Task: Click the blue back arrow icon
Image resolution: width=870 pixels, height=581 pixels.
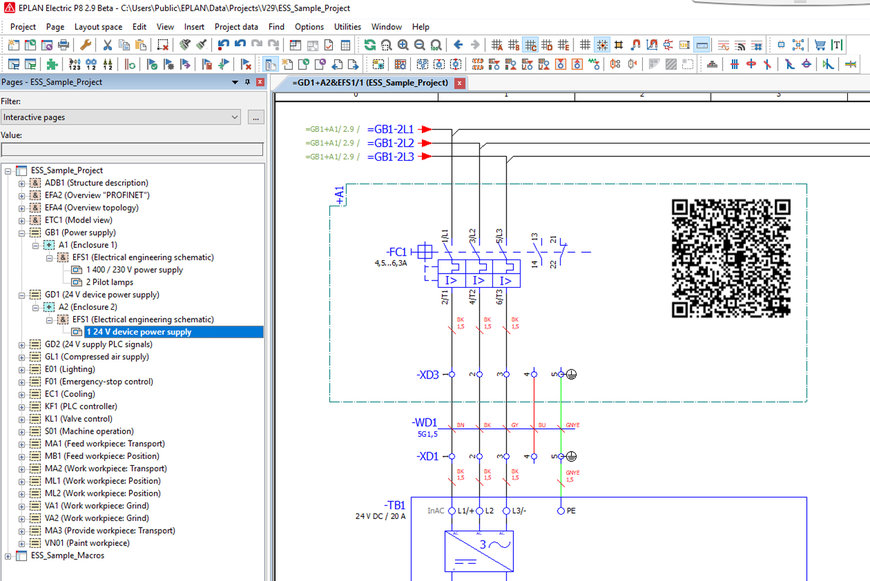Action: (458, 45)
